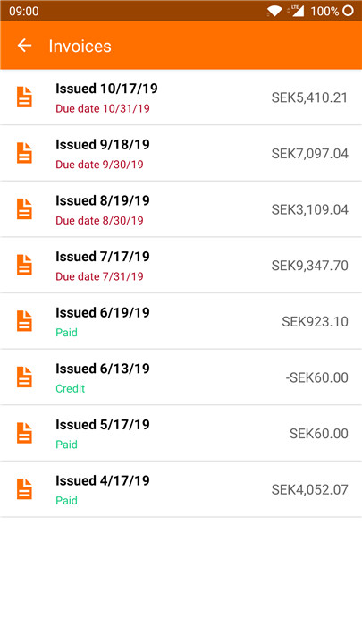This screenshot has height=644, width=362.
Task: Select the SEK7,097.04 invoice amount
Action: coord(310,154)
